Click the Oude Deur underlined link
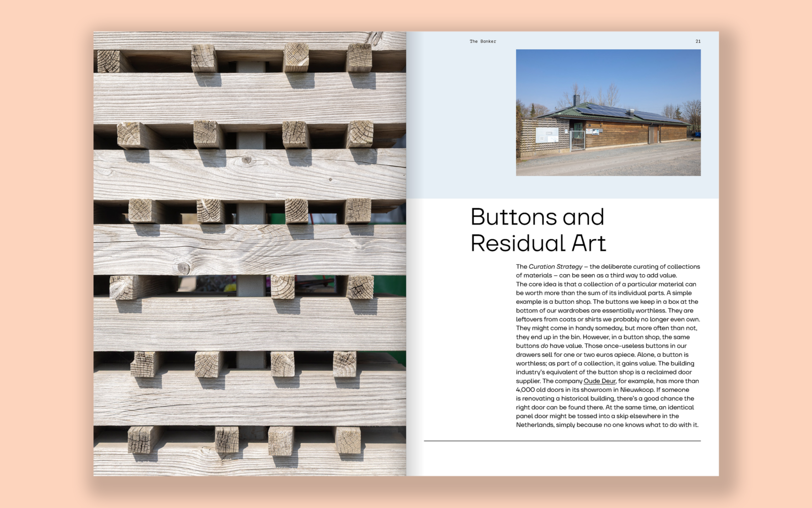 599,381
